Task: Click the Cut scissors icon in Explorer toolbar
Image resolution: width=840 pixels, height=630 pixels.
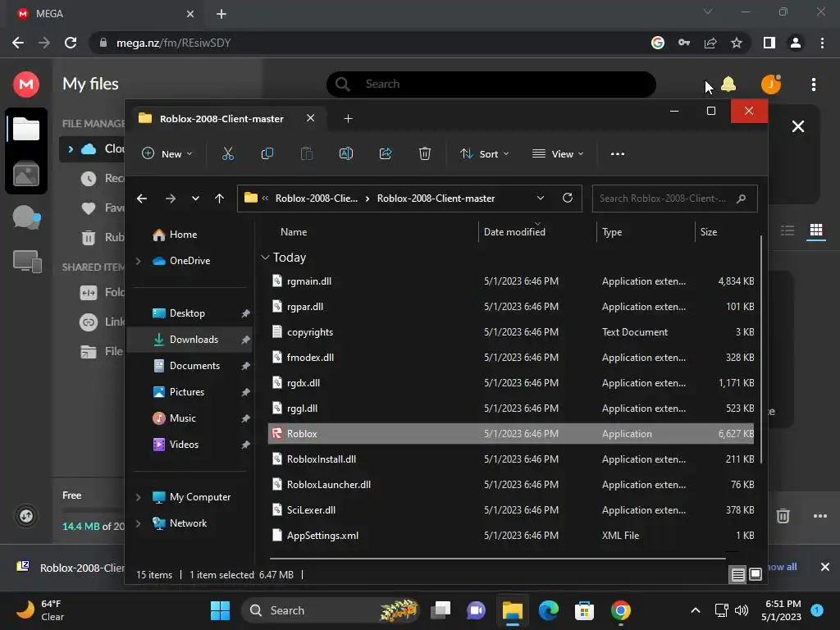Action: point(228,153)
